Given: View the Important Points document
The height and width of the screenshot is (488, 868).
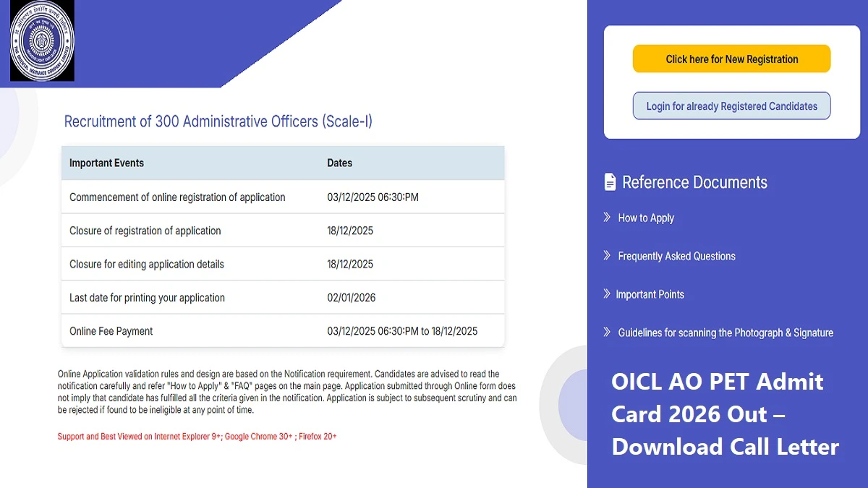Looking at the screenshot, I should point(650,294).
